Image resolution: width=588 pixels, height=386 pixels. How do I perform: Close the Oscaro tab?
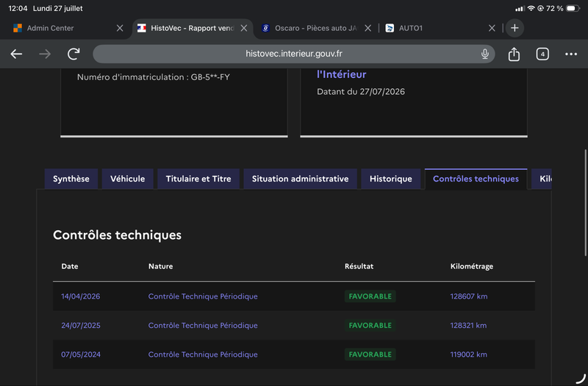(x=368, y=28)
